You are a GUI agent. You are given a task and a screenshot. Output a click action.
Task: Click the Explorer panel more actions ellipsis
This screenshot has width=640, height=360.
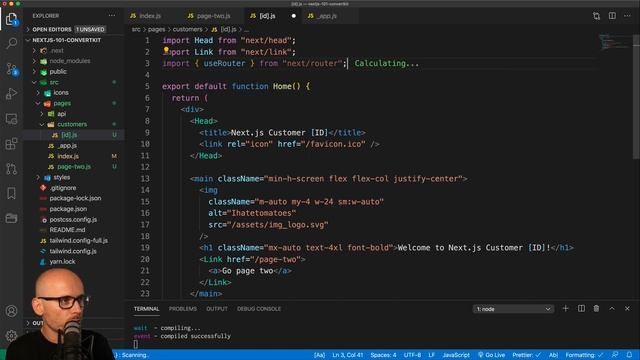[x=112, y=16]
